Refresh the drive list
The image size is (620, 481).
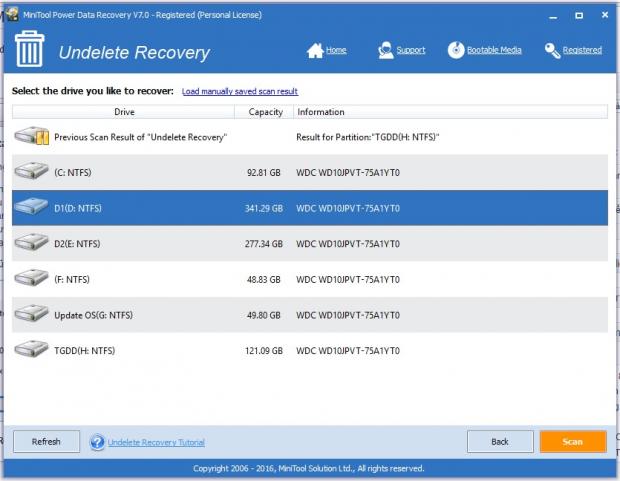coord(46,441)
